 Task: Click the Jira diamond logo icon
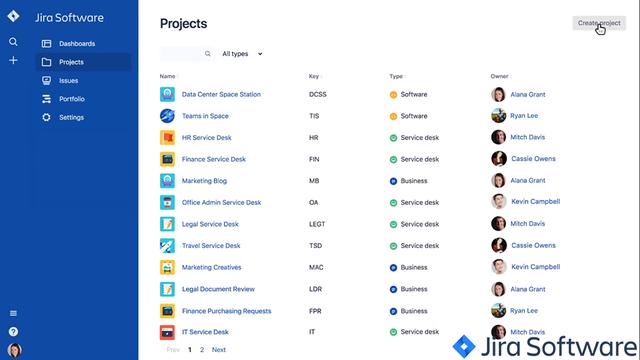[x=13, y=16]
